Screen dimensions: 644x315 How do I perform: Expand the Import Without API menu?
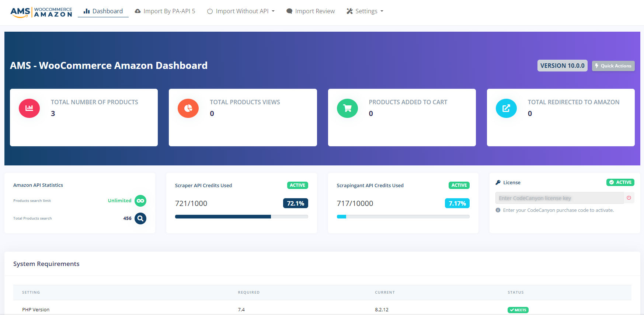pos(241,11)
